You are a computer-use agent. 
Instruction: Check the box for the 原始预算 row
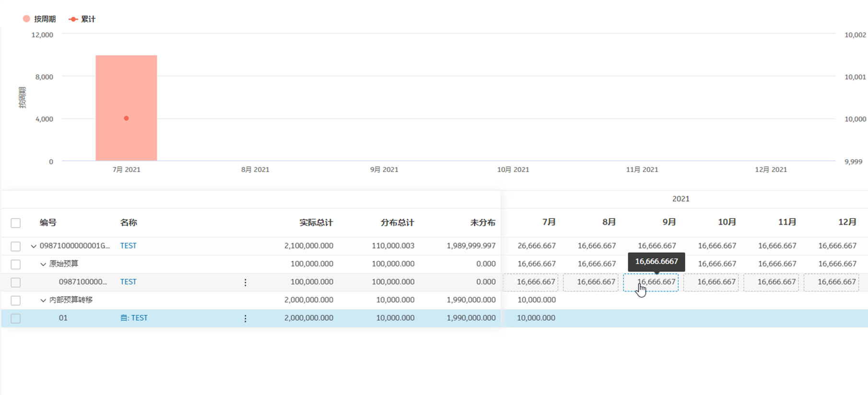[16, 264]
